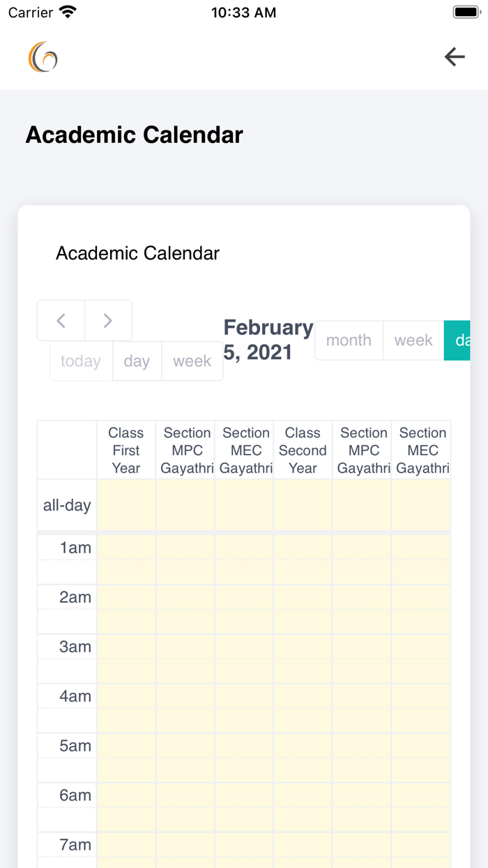Tap the February 5, 2021 date title

pos(268,340)
